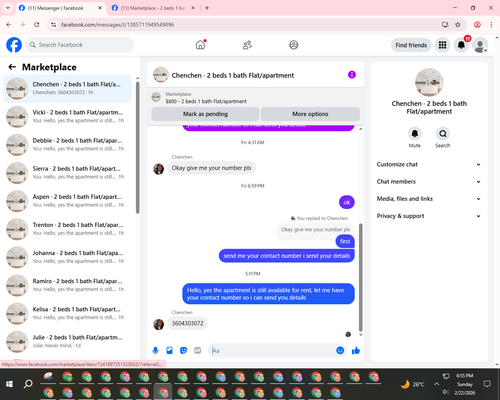This screenshot has width=500, height=400.
Task: Open Windows Start menu
Action: 9,384
